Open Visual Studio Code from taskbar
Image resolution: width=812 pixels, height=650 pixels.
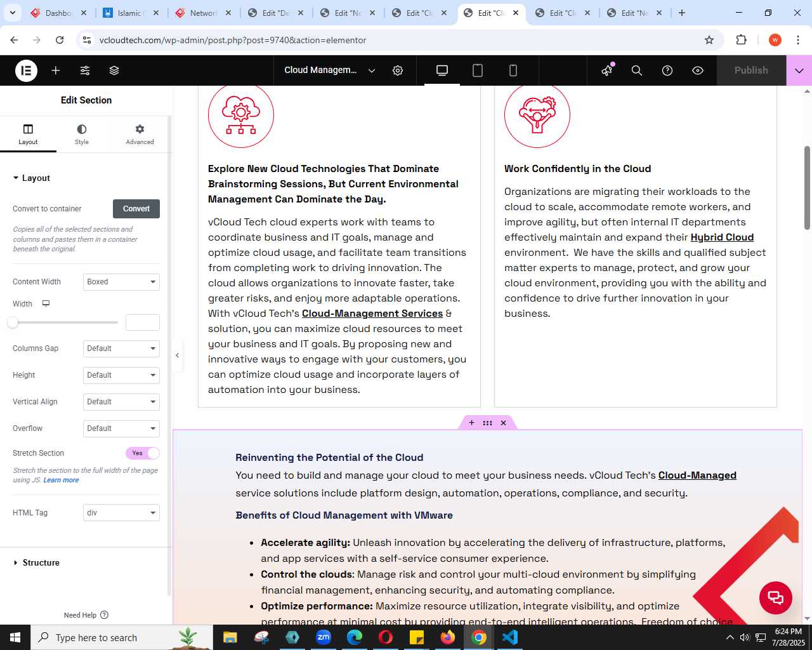pyautogui.click(x=510, y=637)
